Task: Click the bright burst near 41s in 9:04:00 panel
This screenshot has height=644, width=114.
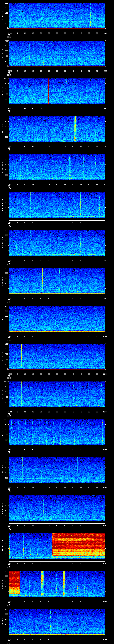Action: [75, 129]
